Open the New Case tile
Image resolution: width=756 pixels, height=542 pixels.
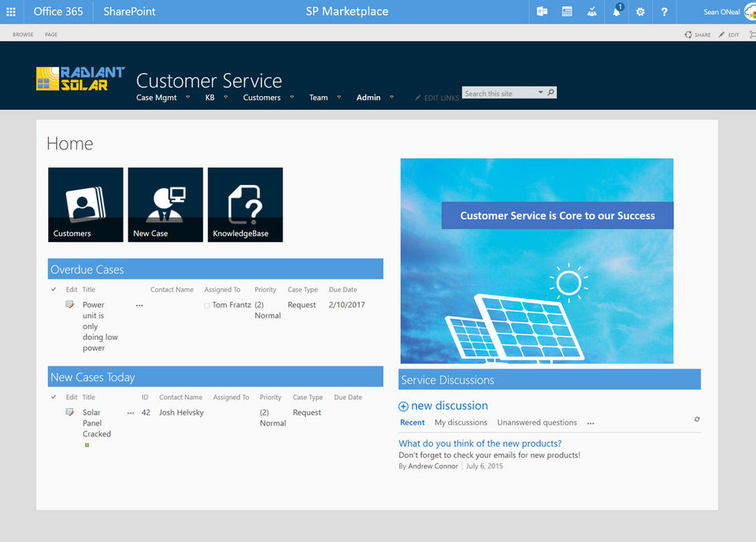pos(165,205)
